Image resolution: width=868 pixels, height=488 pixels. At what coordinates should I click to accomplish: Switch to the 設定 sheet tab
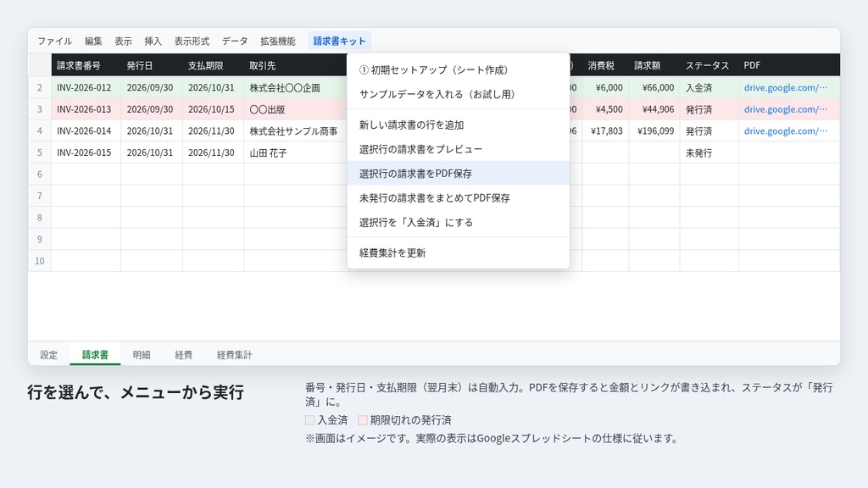click(x=48, y=355)
